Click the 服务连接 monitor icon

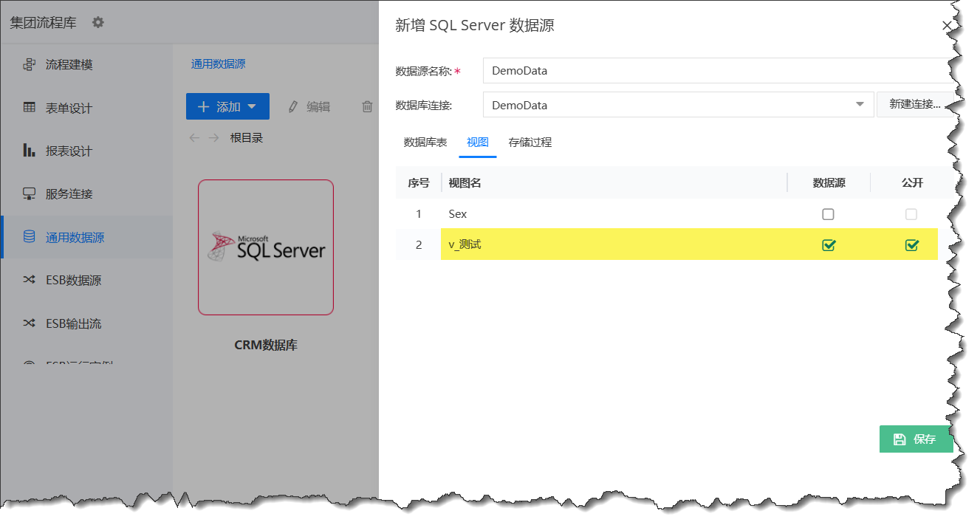click(30, 194)
